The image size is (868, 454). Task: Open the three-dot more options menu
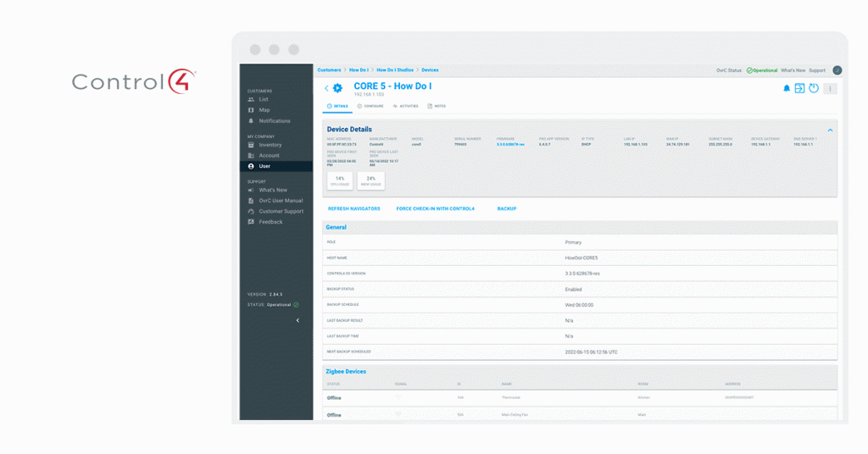[x=830, y=88]
